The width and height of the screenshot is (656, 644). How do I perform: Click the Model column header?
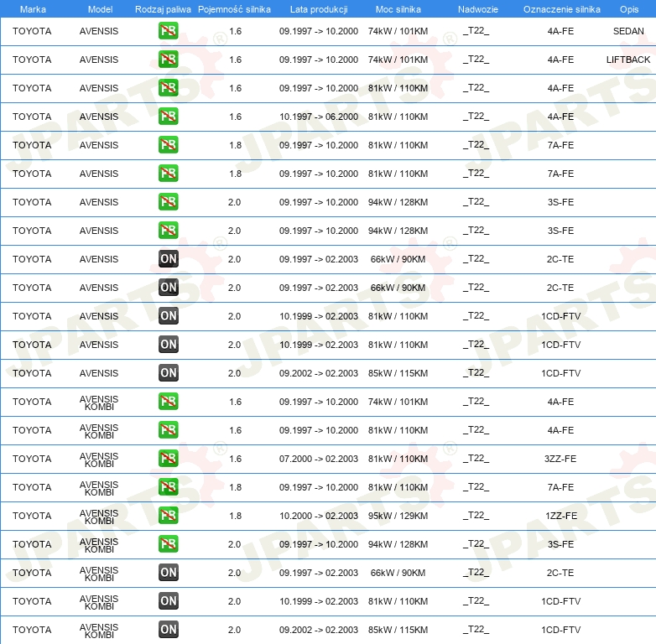coord(100,9)
